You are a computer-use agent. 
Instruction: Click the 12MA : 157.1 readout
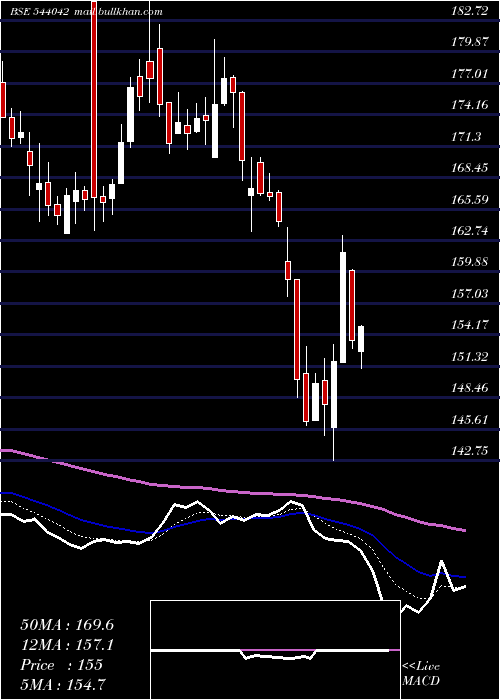(67, 645)
